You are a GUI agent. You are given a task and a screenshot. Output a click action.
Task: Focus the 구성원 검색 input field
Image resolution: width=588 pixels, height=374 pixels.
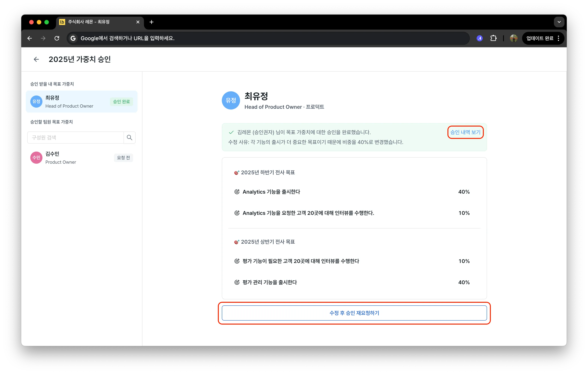[75, 138]
